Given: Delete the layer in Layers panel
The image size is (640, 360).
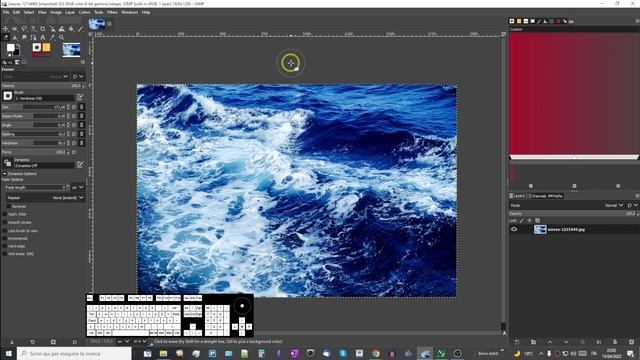Looking at the screenshot, I should [631, 342].
